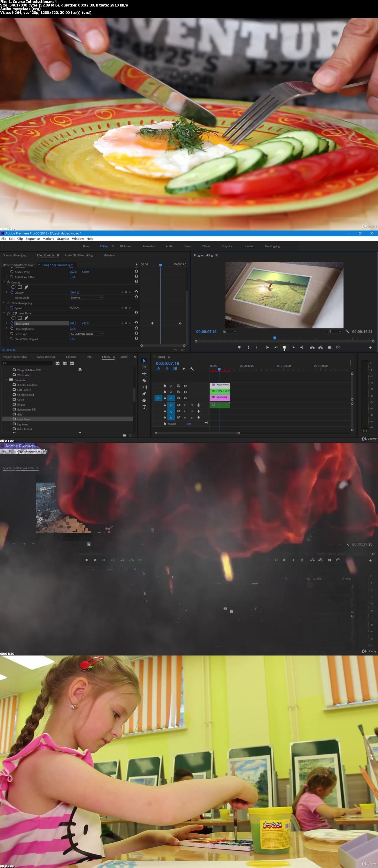Screen dimensions: 378x868
Task: Export frame with camera icon
Action: click(330, 347)
